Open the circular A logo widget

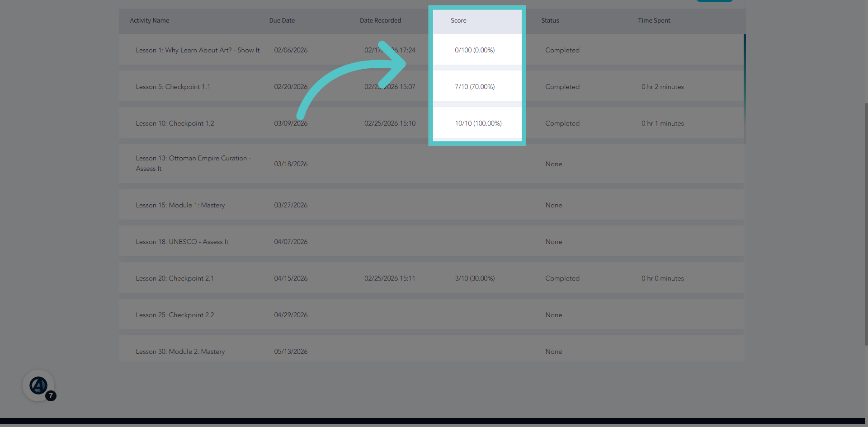38,385
